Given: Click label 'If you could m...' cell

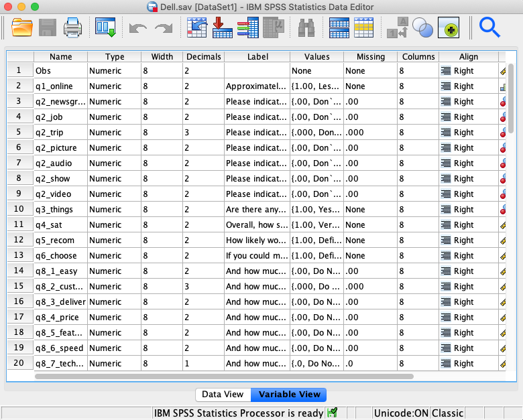Looking at the screenshot, I should [x=257, y=256].
